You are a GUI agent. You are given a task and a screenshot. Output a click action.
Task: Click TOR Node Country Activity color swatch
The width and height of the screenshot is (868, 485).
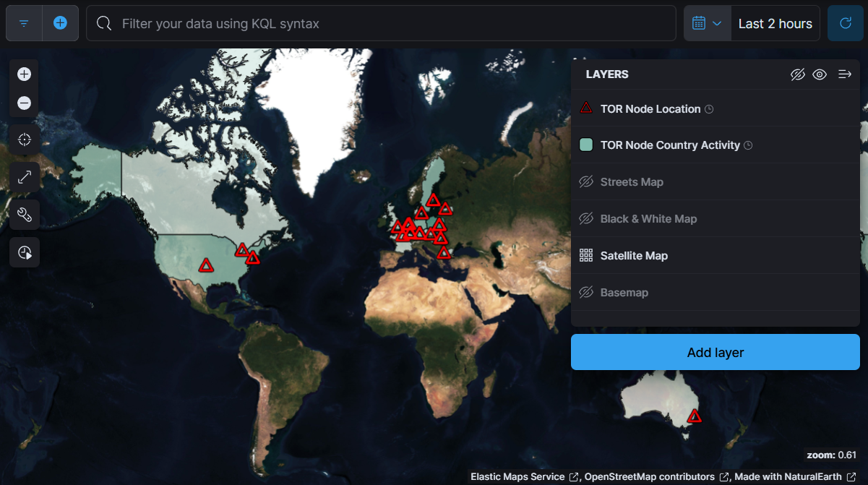[x=586, y=145]
